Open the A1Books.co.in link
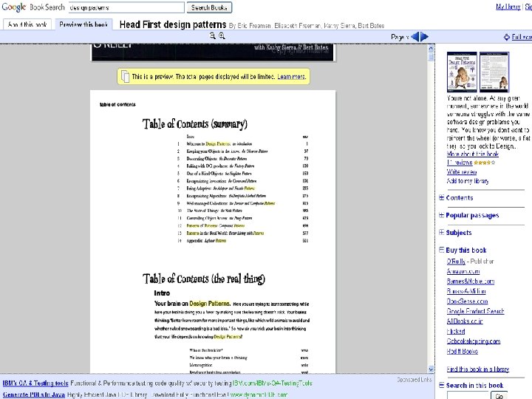Viewport: 532px width, 399px height. 465,321
